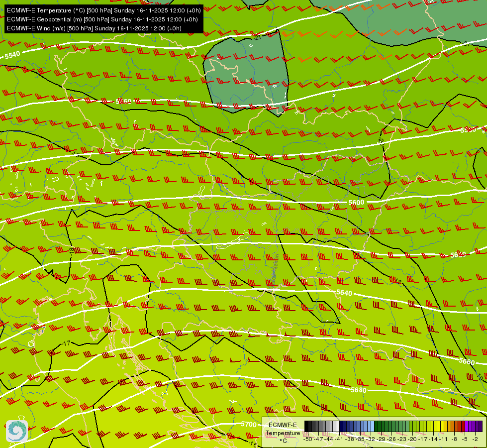Select the ECMWF-E Geopotential (m) title line

[102, 19]
